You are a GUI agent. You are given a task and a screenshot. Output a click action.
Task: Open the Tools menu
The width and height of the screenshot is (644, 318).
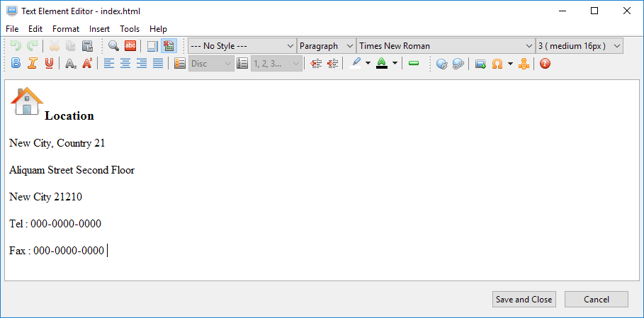(130, 29)
